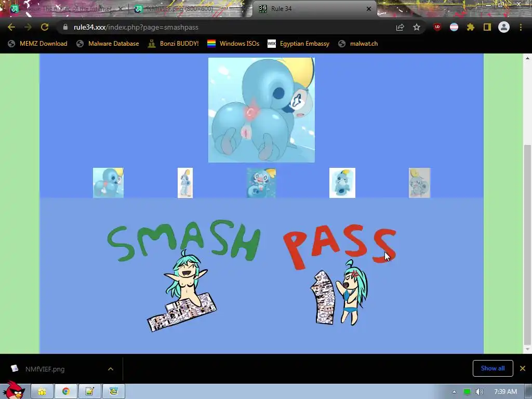The image size is (532, 399).
Task: Open the MEMZ Download bookmark
Action: point(38,44)
